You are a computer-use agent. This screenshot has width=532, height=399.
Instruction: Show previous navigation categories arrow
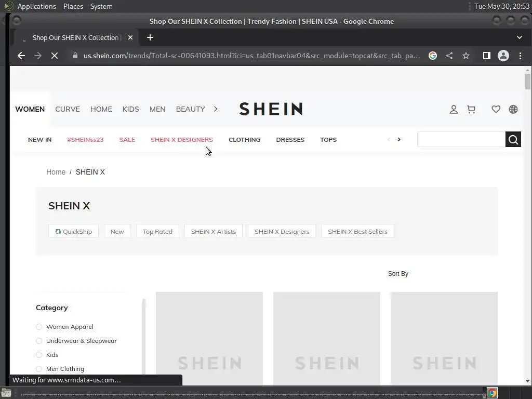pos(389,139)
